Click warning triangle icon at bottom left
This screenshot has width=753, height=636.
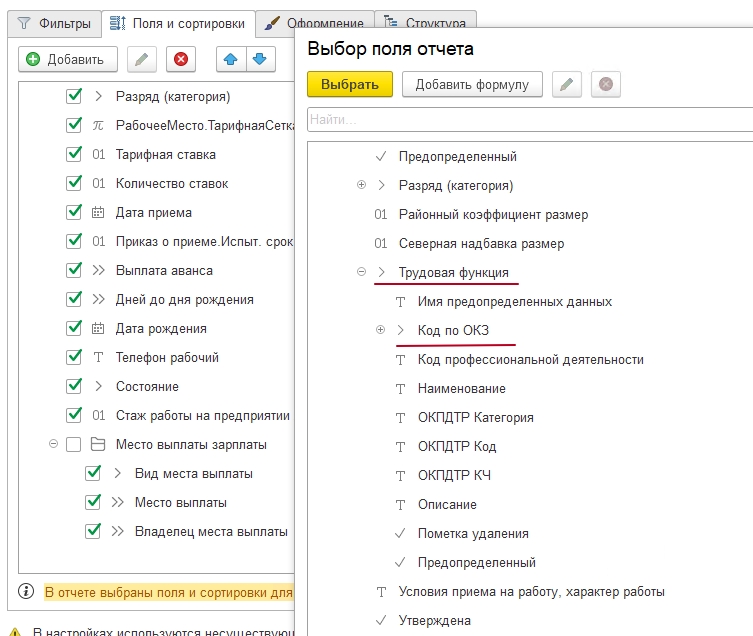pos(15,632)
